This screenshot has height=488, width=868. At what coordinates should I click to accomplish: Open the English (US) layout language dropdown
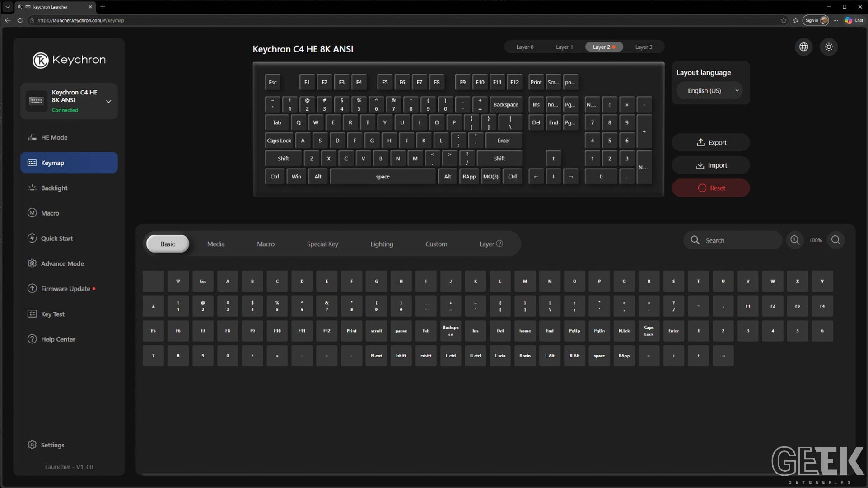point(709,91)
